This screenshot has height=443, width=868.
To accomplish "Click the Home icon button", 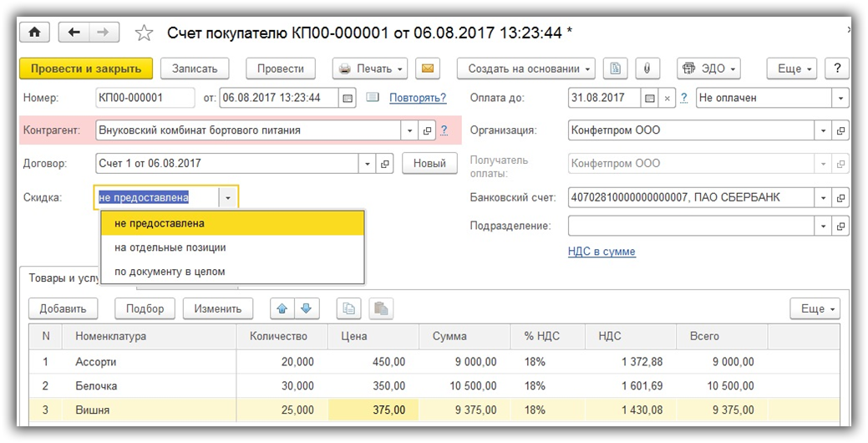I will (34, 33).
